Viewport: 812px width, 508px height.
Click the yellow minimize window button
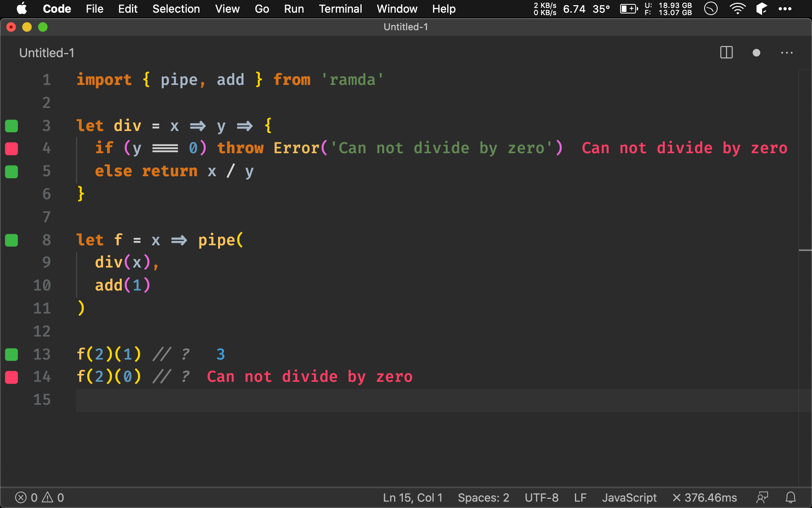(27, 27)
